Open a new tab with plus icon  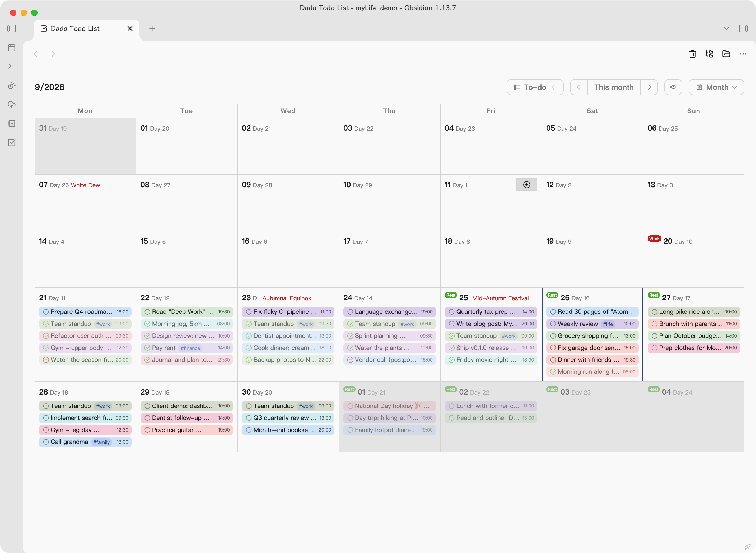pos(152,29)
